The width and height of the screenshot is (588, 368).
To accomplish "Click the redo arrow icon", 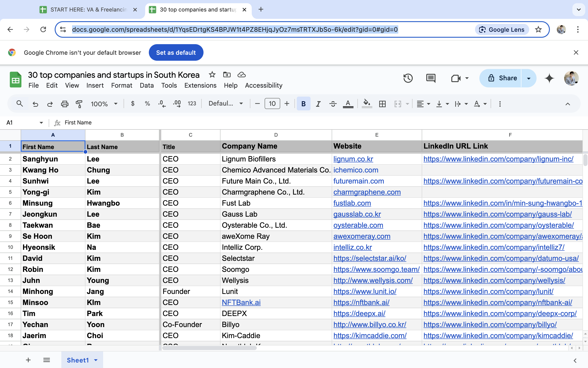I will [x=50, y=104].
